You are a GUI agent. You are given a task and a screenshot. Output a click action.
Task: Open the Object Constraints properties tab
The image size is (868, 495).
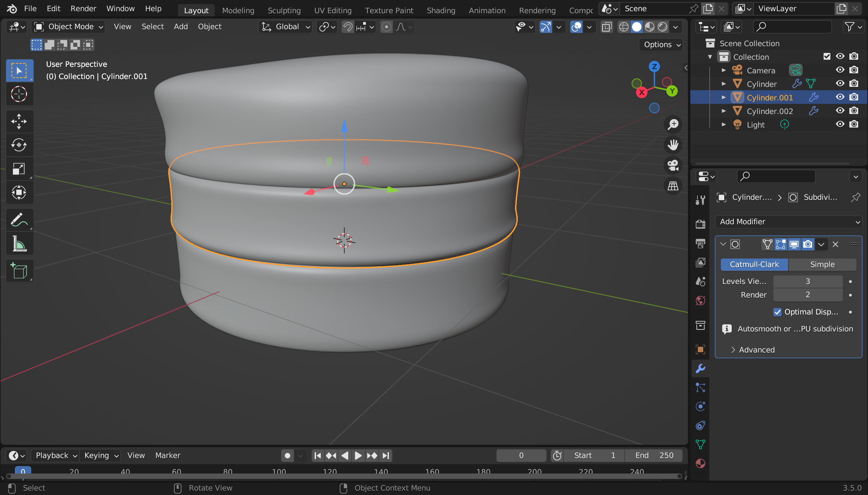(x=701, y=425)
